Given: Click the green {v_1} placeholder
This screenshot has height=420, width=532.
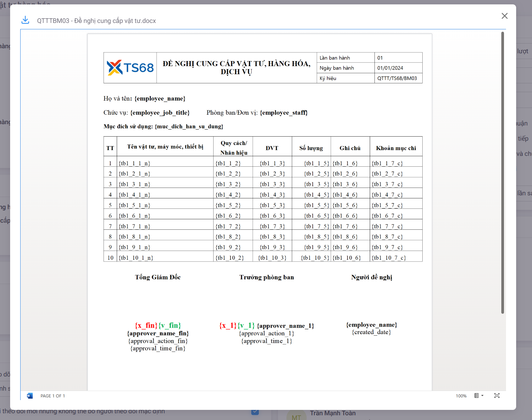Looking at the screenshot, I should (x=246, y=326).
